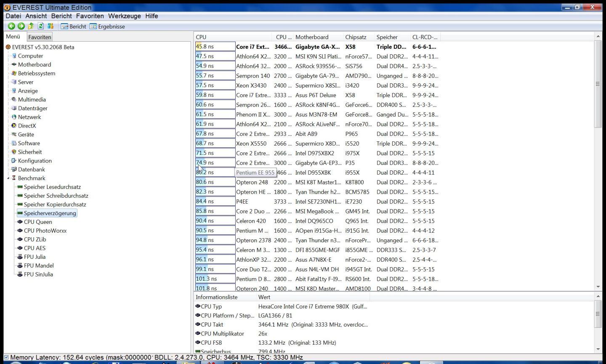Click the green Forward arrow toolbar icon
Screen dimensions: 606x364
(x=21, y=26)
